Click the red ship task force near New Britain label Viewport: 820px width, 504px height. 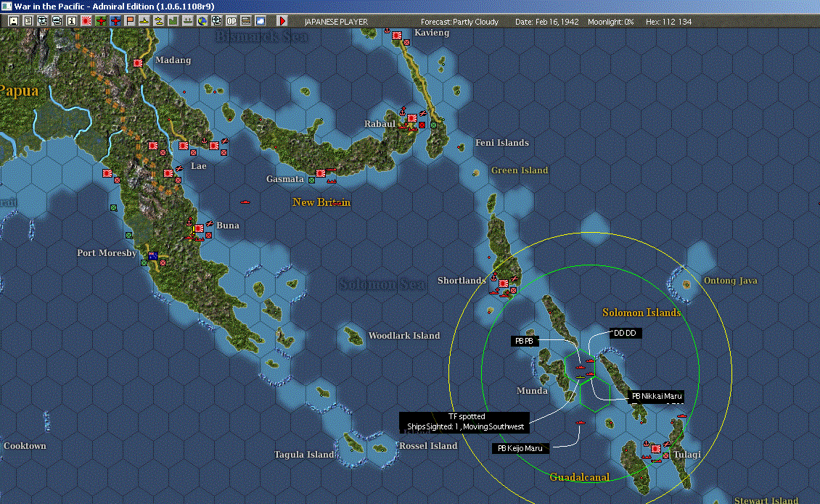(x=337, y=202)
